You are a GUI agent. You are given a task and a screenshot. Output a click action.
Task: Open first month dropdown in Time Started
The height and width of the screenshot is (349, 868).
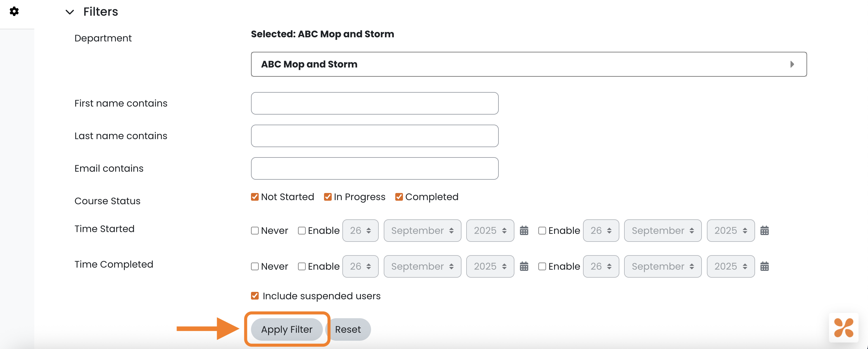click(x=422, y=231)
